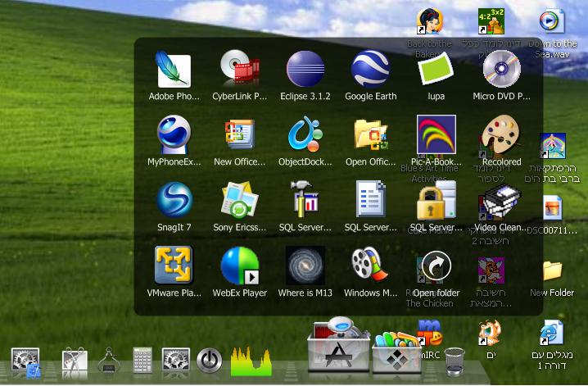Launch Video Clean... icon in the stack

pos(502,201)
